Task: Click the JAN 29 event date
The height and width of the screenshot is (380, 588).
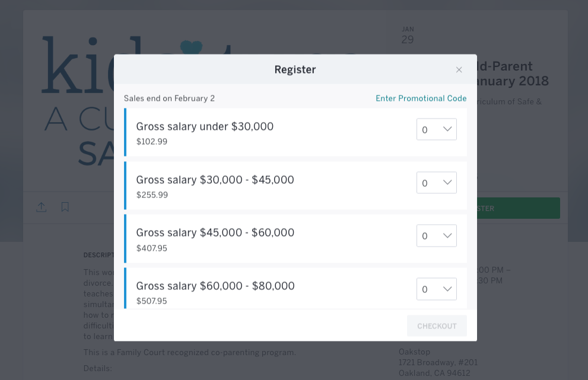Action: tap(408, 36)
